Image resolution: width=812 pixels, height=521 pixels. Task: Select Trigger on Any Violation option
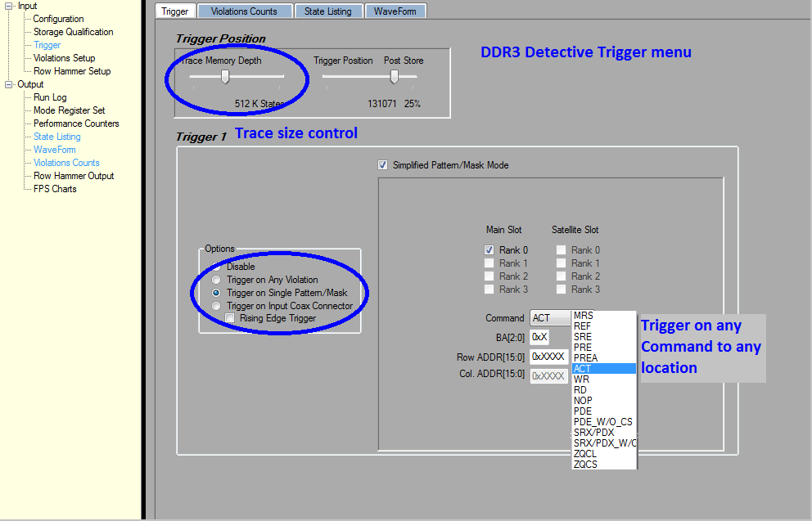pyautogui.click(x=216, y=280)
